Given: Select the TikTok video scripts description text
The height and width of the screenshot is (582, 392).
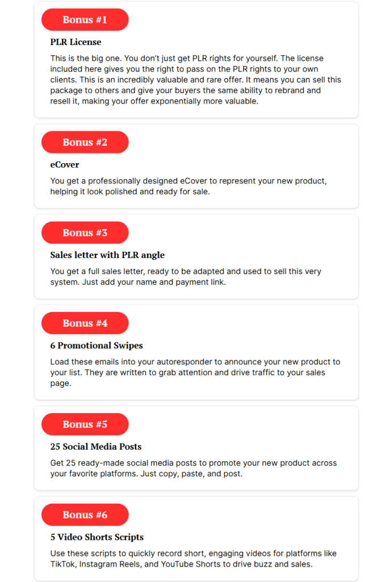Looking at the screenshot, I should coord(193,559).
